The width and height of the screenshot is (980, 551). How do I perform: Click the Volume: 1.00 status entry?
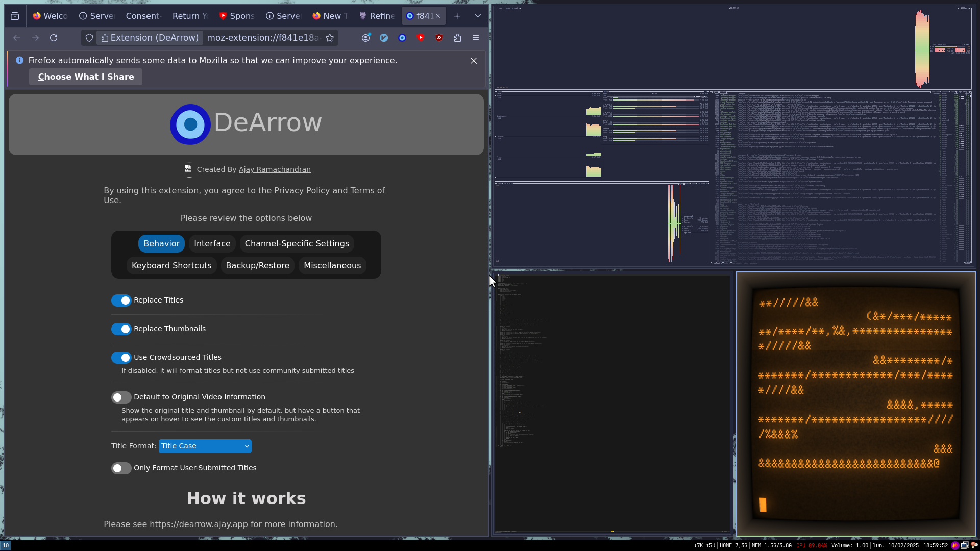[x=850, y=545]
